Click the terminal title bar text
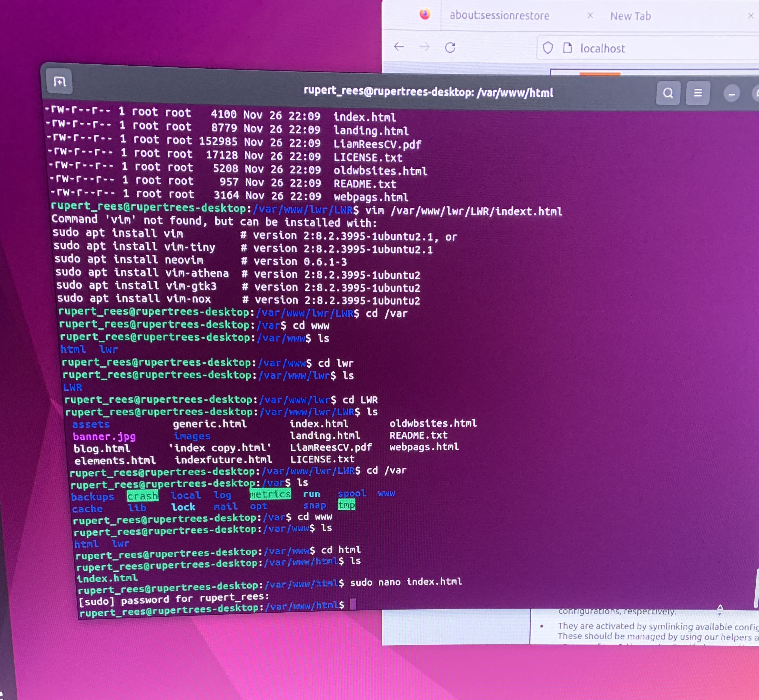This screenshot has height=700, width=759. click(x=428, y=92)
